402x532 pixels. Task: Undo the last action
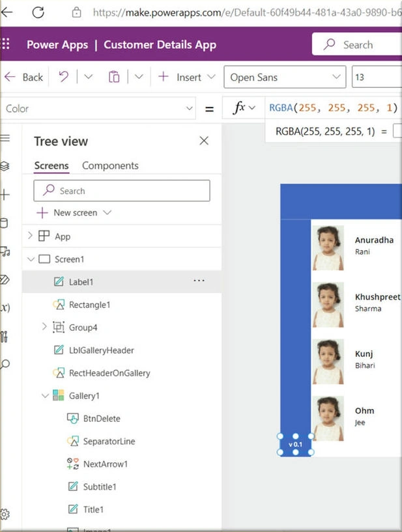click(x=63, y=77)
